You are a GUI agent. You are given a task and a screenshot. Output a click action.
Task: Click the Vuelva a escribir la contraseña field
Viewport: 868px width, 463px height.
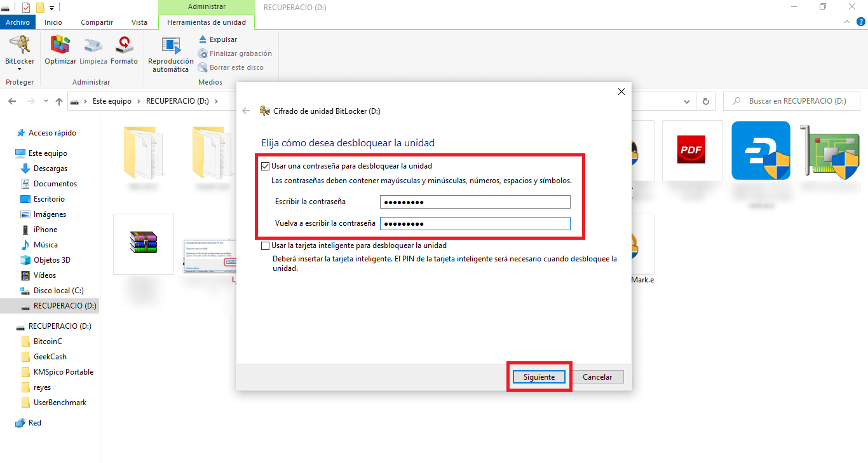(x=475, y=223)
